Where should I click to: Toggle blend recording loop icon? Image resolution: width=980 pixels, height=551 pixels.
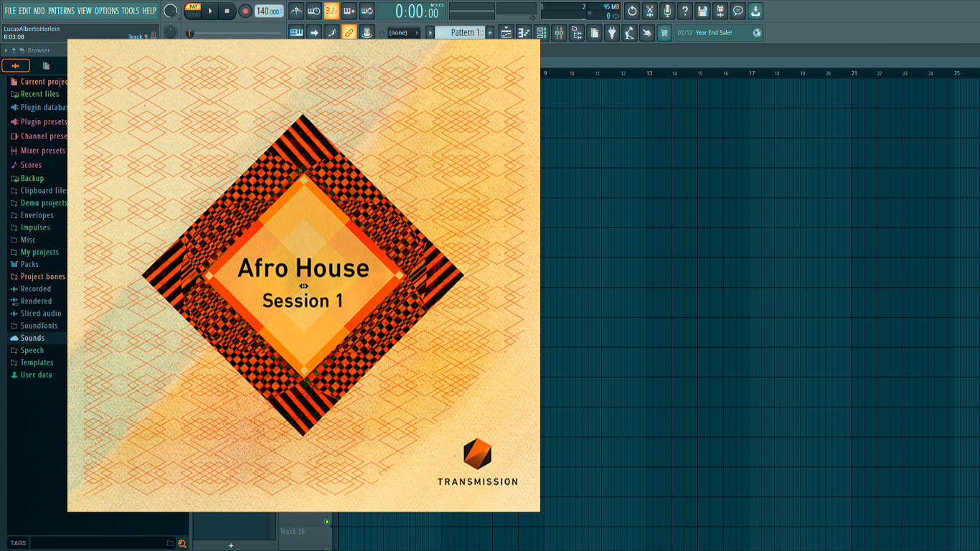(x=367, y=11)
